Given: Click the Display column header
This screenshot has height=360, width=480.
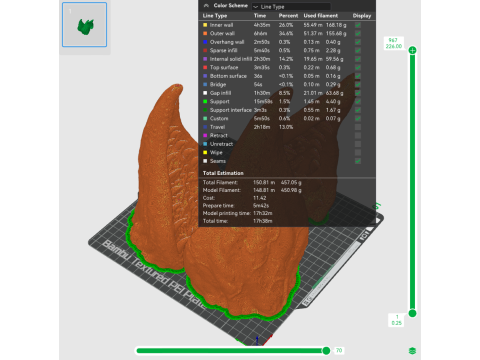Looking at the screenshot, I should (x=362, y=16).
